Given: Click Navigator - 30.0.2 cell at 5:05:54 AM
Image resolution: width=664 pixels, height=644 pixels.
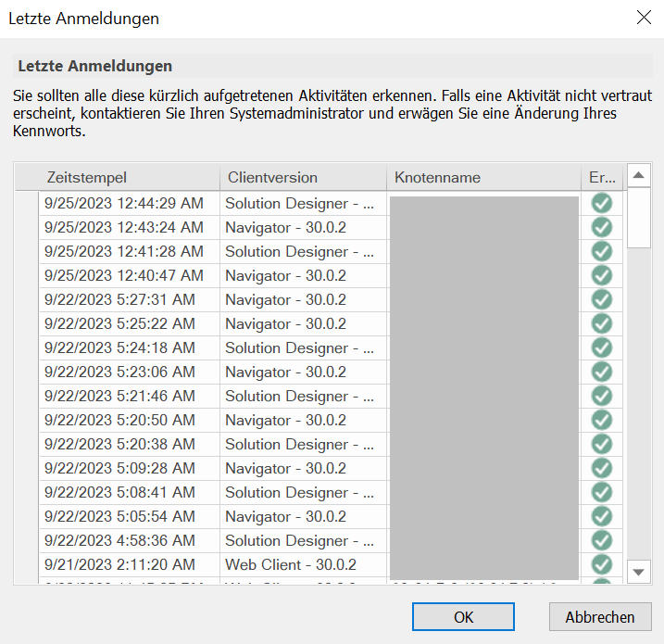Looking at the screenshot, I should click(303, 516).
